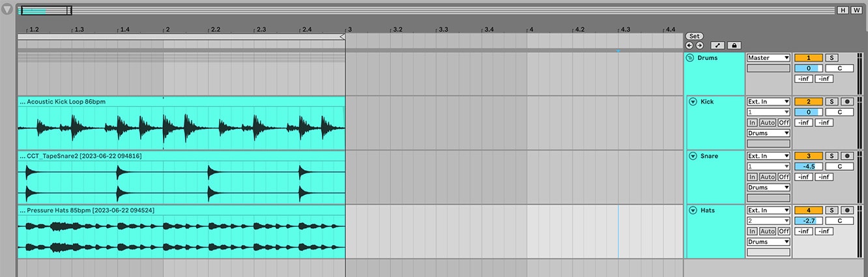Fold the Snare track with its arrow
868x277 pixels.
click(693, 156)
